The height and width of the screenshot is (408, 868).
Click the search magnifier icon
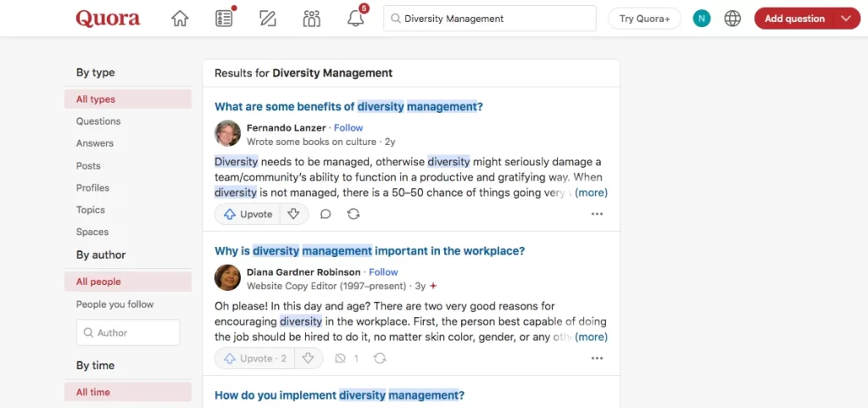pyautogui.click(x=395, y=19)
